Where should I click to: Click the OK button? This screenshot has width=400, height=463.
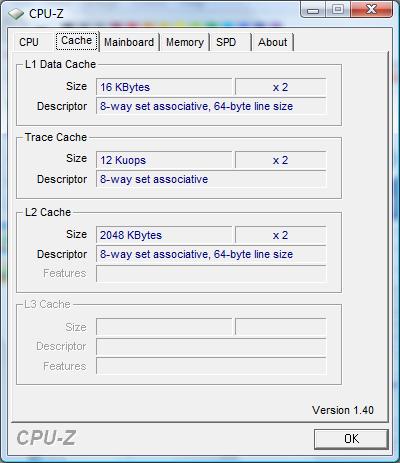click(351, 439)
